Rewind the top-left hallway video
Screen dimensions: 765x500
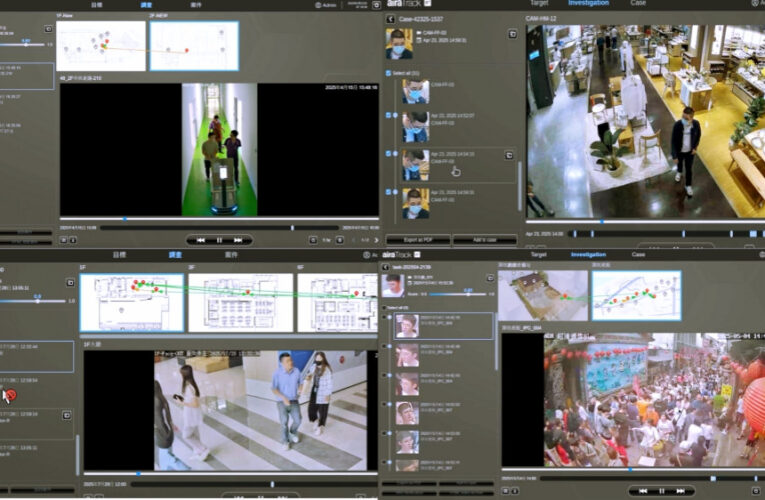[201, 240]
